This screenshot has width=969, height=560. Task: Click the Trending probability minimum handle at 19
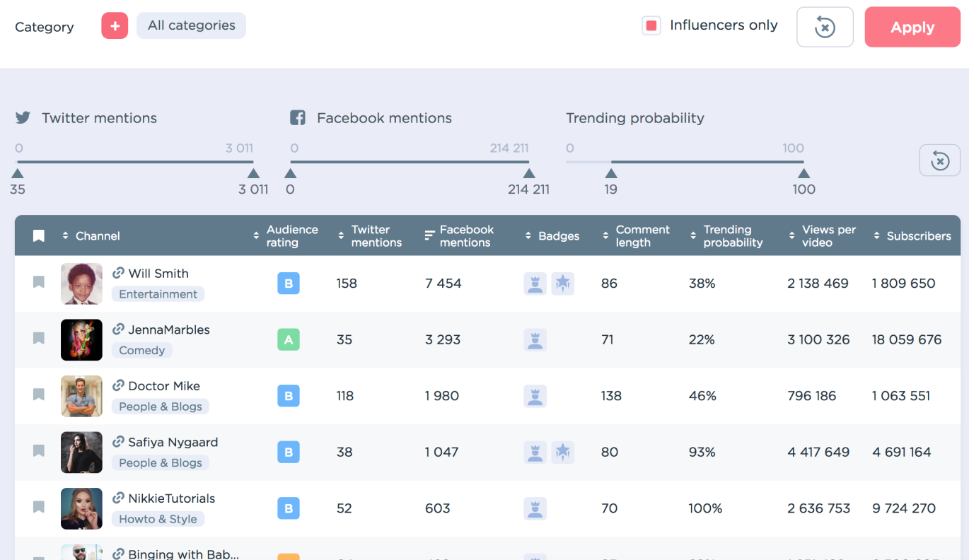coord(611,173)
